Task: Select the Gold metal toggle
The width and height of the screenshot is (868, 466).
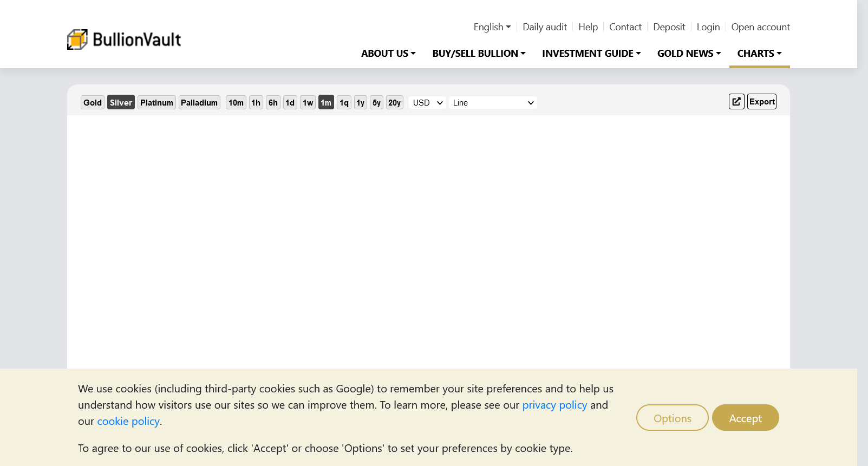Action: (x=93, y=103)
